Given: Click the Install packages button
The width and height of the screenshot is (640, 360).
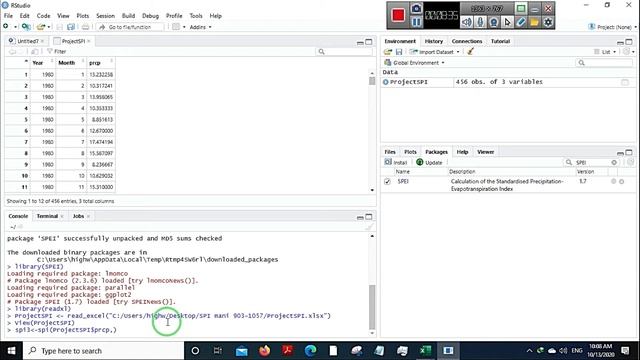Looking at the screenshot, I should tap(396, 162).
